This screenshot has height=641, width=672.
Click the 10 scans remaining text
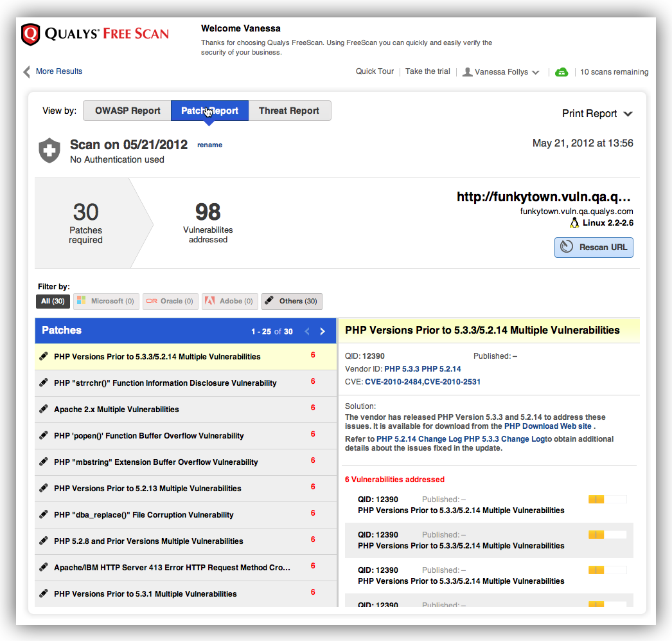point(614,72)
